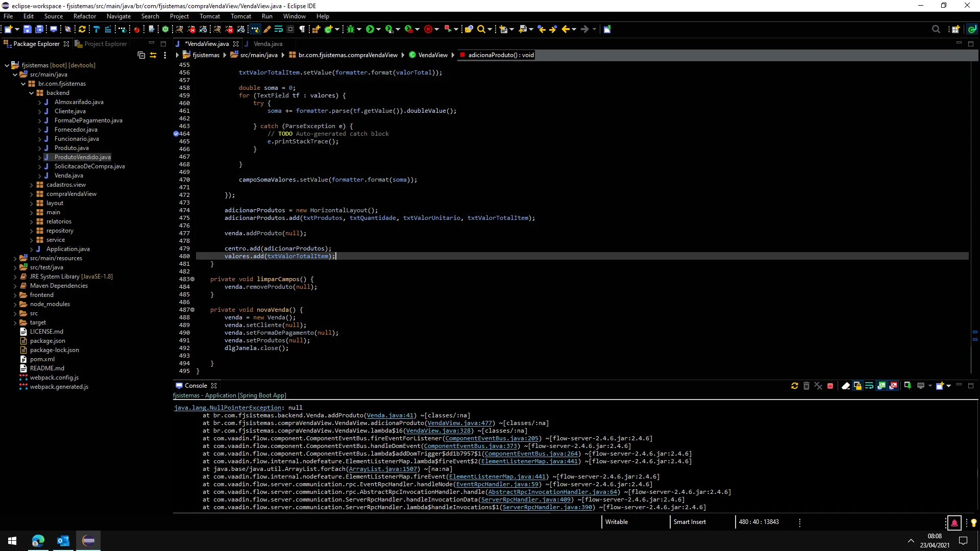Click the Debug bug icon
Viewport: 980px width, 551px height.
tap(351, 29)
